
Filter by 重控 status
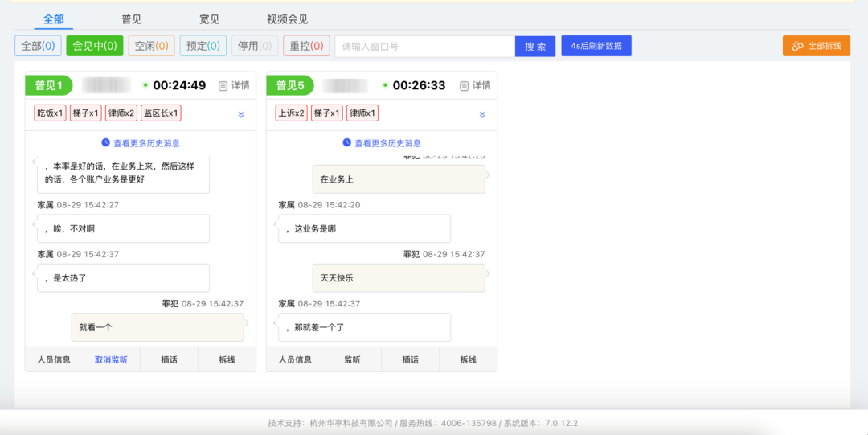pos(306,46)
